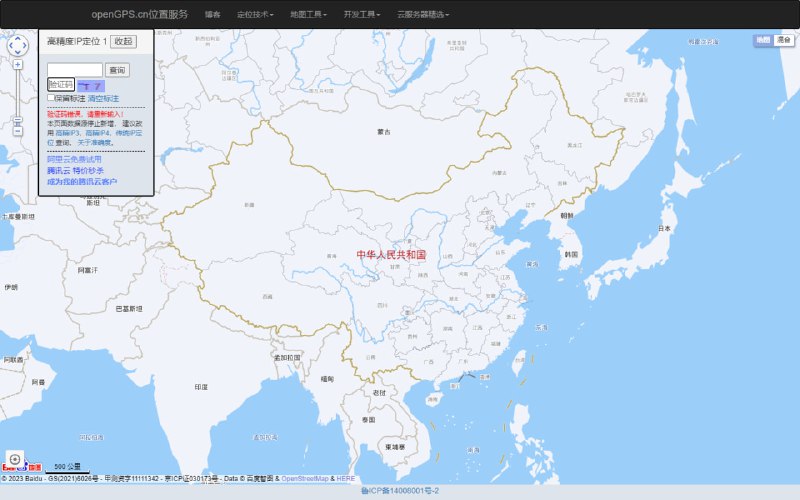Pan the map up with compass arrow
The image size is (800, 500).
pyautogui.click(x=18, y=37)
